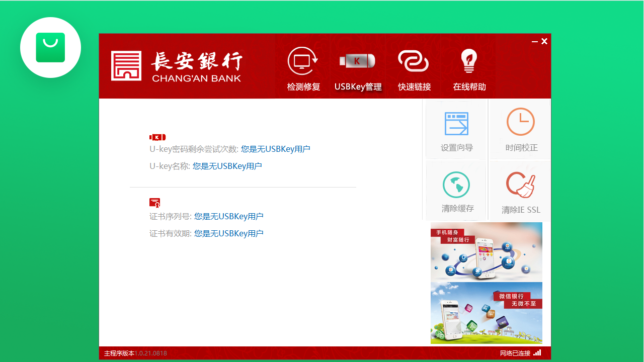This screenshot has height=362, width=644.
Task: Open link next to U-key密码剩余尝试次数
Action: coord(275,149)
